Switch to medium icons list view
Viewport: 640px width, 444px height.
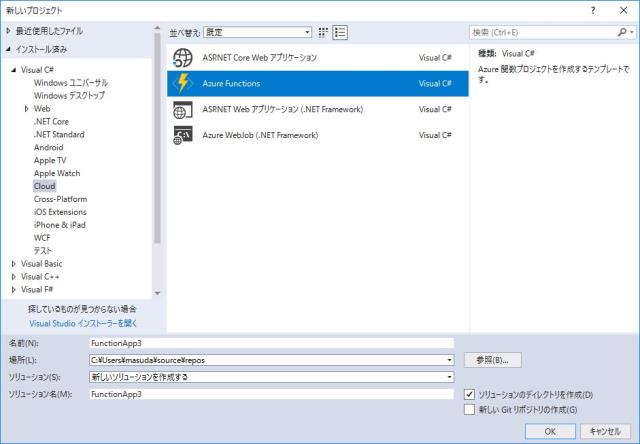click(x=340, y=32)
